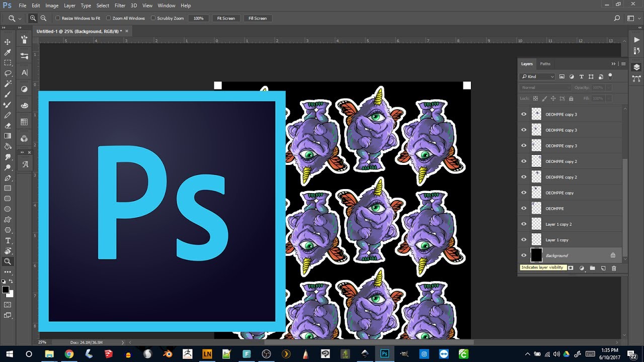Select the Hand tool

(8, 251)
